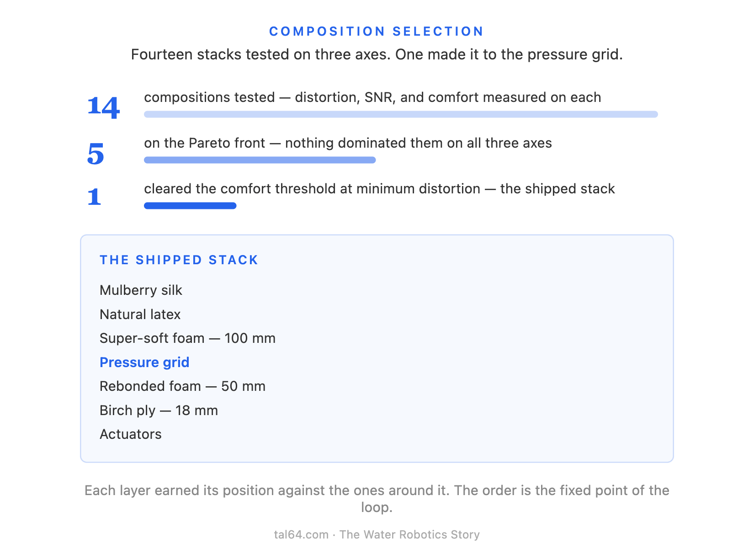Select the Pressure grid layer text
Image resolution: width=754 pixels, height=560 pixels.
coord(144,363)
